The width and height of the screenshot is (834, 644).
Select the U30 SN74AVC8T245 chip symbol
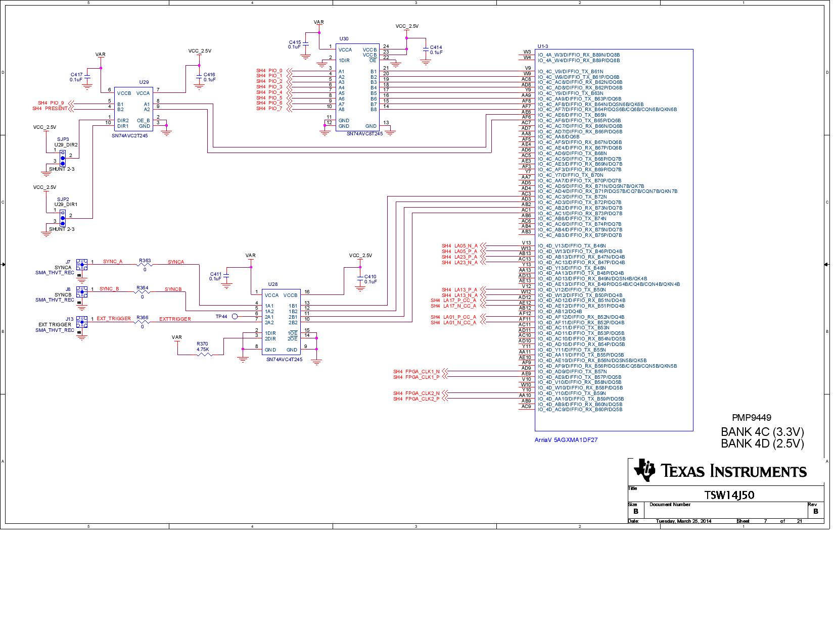point(357,87)
